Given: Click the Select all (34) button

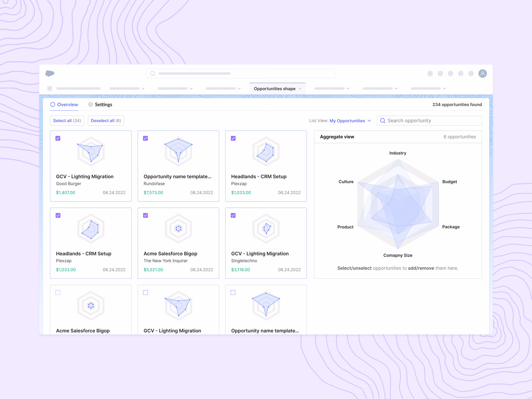Looking at the screenshot, I should [x=67, y=121].
